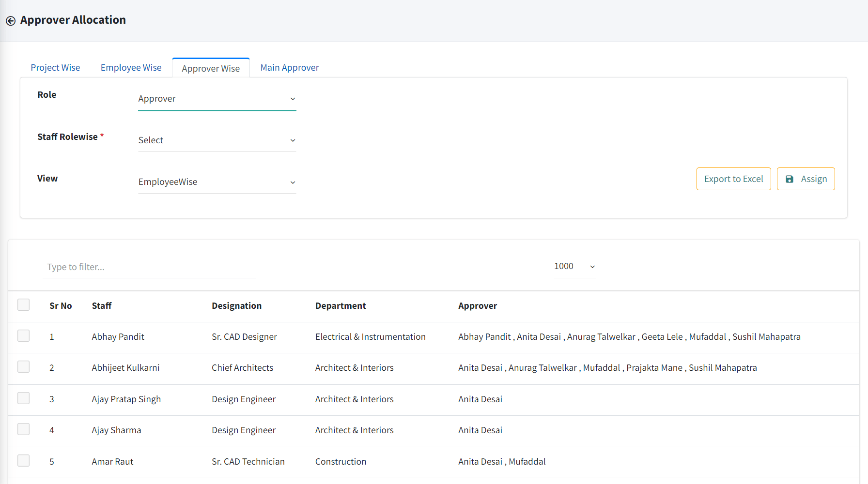Click the Designation column header

pyautogui.click(x=236, y=306)
